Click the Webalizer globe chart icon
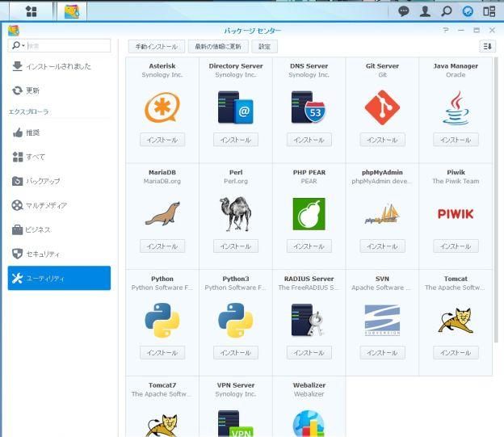The image size is (504, 437). (x=309, y=423)
